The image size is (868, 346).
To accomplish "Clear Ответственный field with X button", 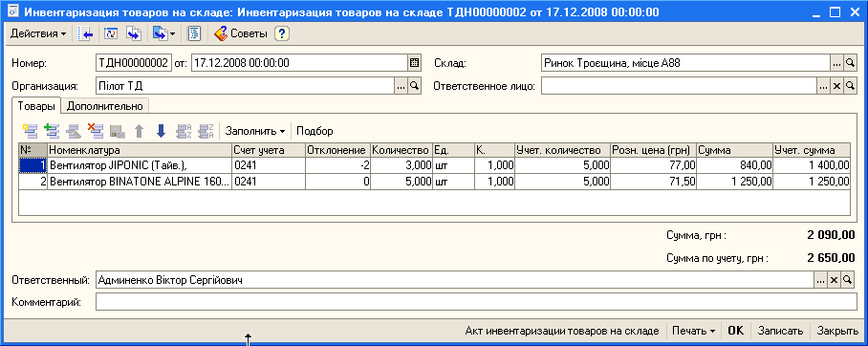I will click(x=835, y=280).
